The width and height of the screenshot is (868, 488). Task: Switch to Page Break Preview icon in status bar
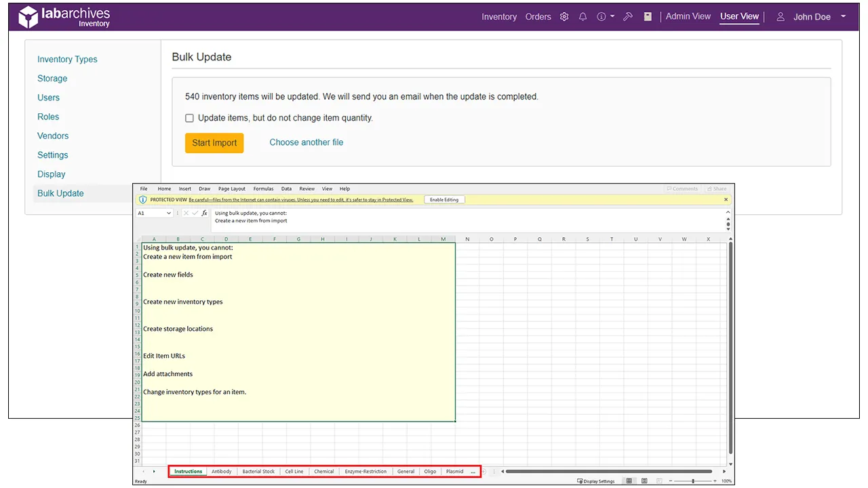pos(659,481)
